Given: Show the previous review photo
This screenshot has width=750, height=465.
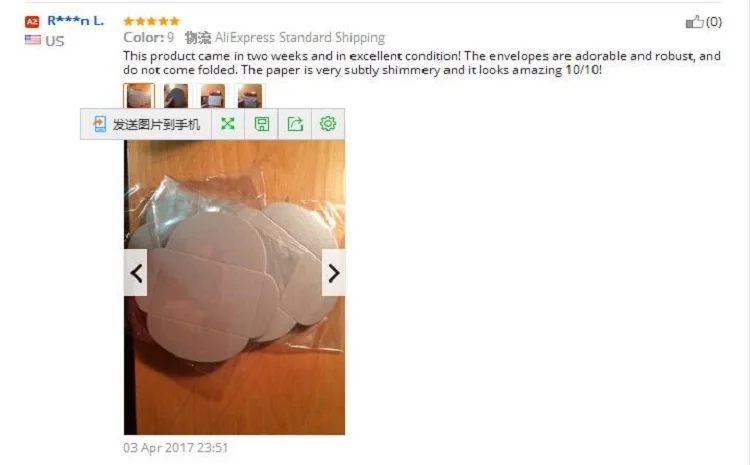Looking at the screenshot, I should [x=136, y=273].
